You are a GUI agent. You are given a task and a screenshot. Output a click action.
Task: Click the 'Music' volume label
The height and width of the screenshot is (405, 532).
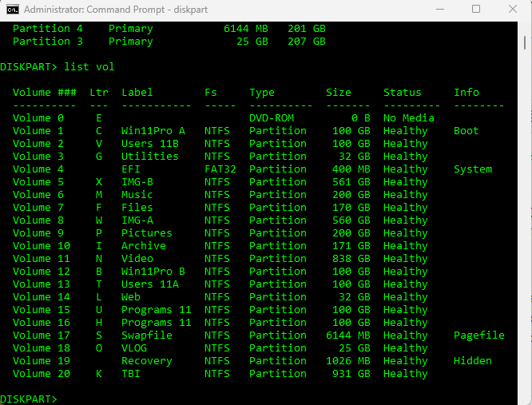click(137, 195)
